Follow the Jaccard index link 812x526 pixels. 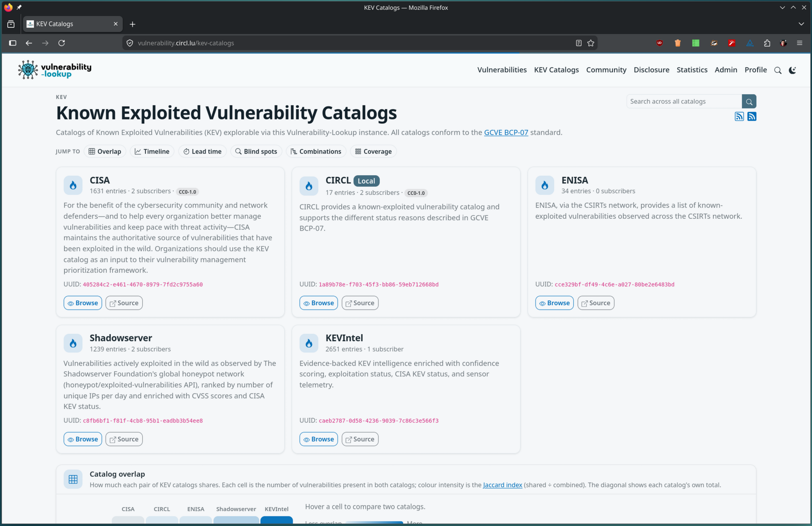[x=502, y=485]
